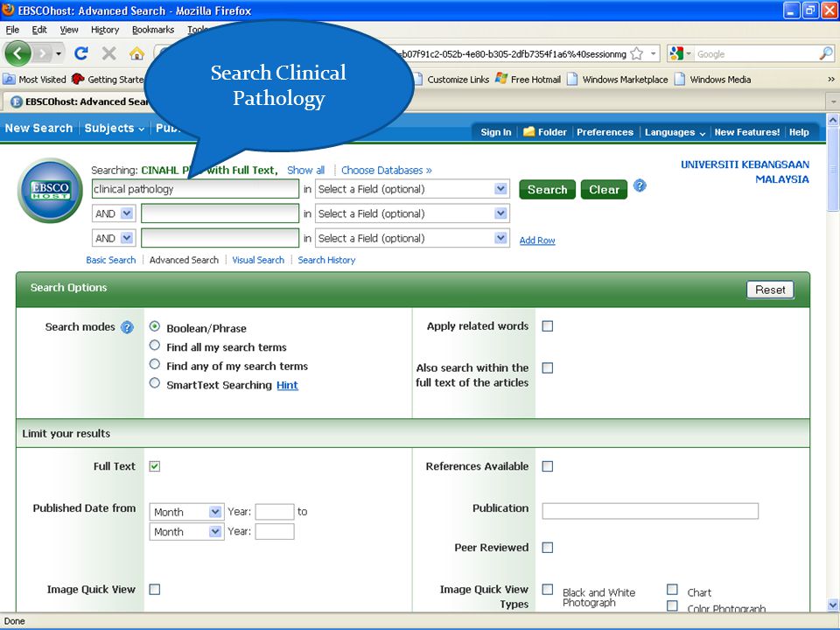The width and height of the screenshot is (840, 630).
Task: Check the Peer Reviewed box
Action: (548, 548)
